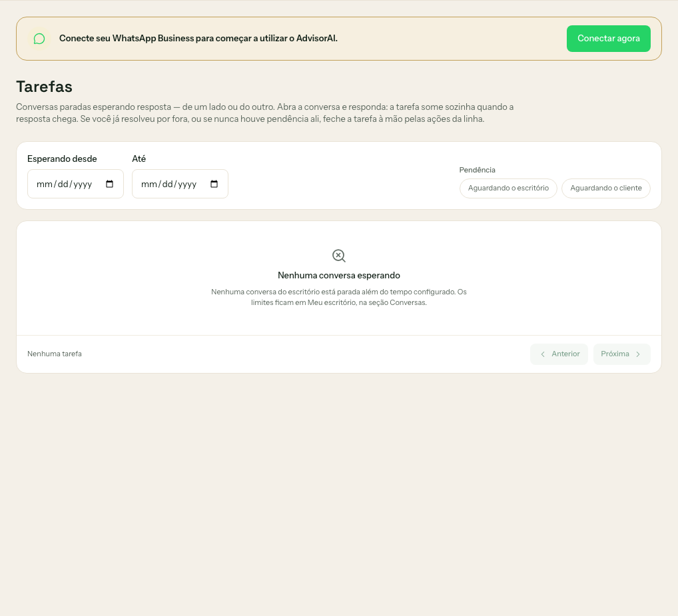Click the Esperando desde label
This screenshot has height=616, width=678.
(62, 158)
